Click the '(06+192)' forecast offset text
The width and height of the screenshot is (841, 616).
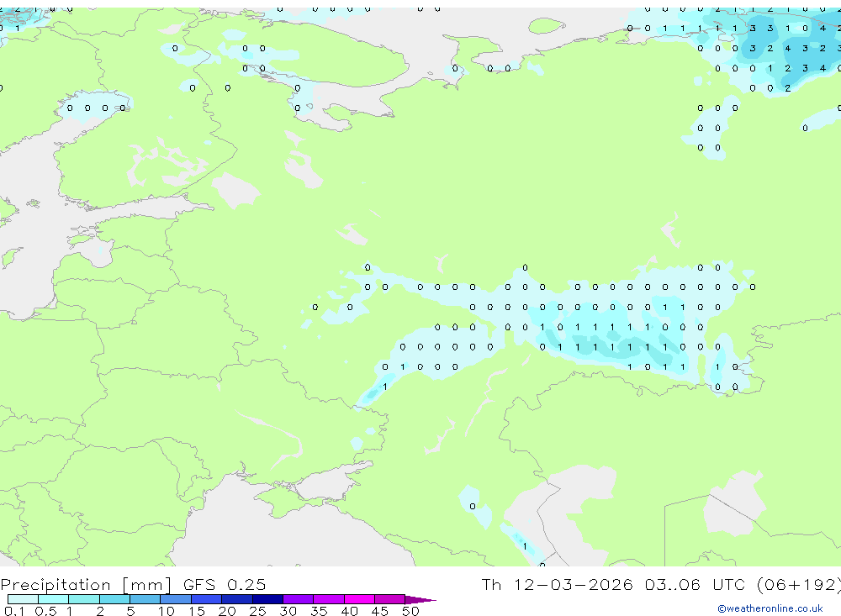(799, 585)
